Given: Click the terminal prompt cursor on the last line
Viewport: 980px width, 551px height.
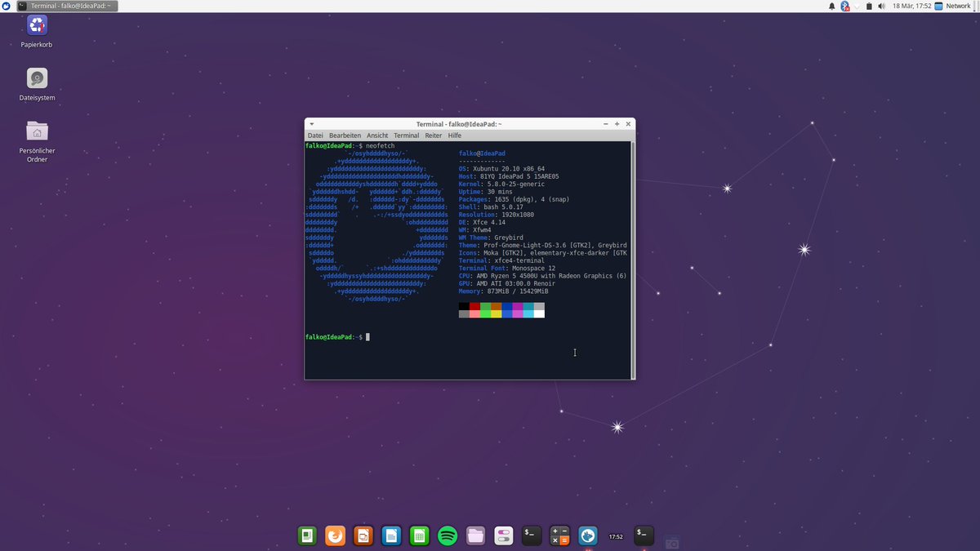Looking at the screenshot, I should tap(367, 337).
